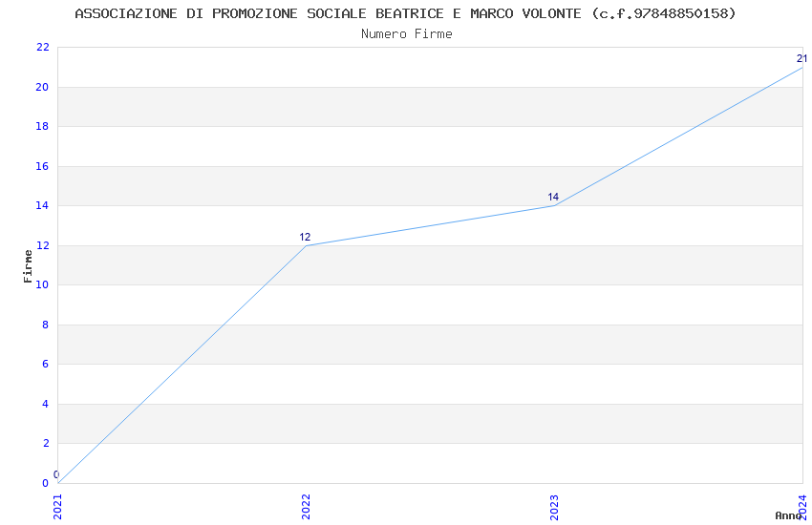Select the 2024 x-axis year label
The width and height of the screenshot is (812, 525).
point(803,507)
